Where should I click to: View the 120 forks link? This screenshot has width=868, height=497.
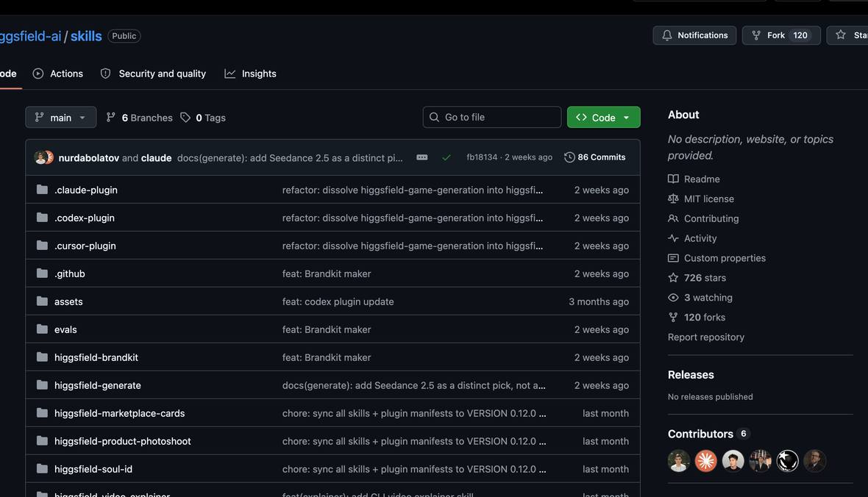(x=697, y=317)
